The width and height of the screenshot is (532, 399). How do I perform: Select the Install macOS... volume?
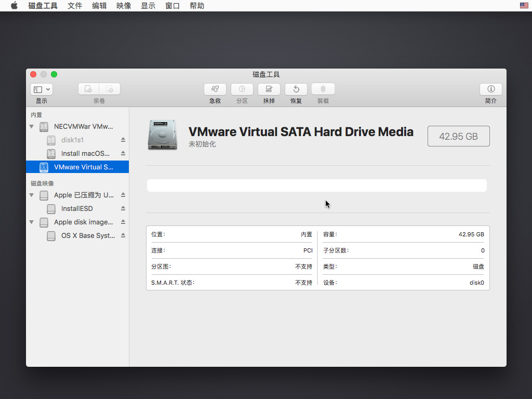(x=77, y=154)
